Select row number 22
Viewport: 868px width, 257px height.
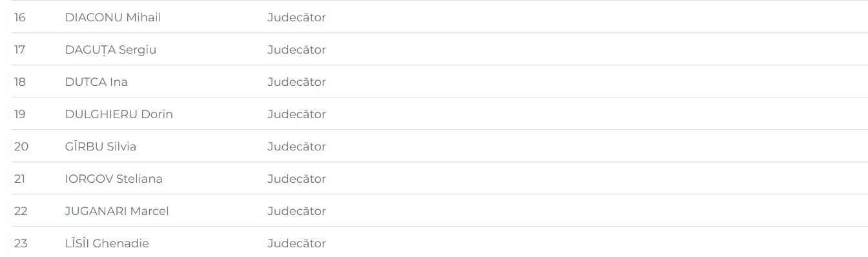[x=21, y=211]
